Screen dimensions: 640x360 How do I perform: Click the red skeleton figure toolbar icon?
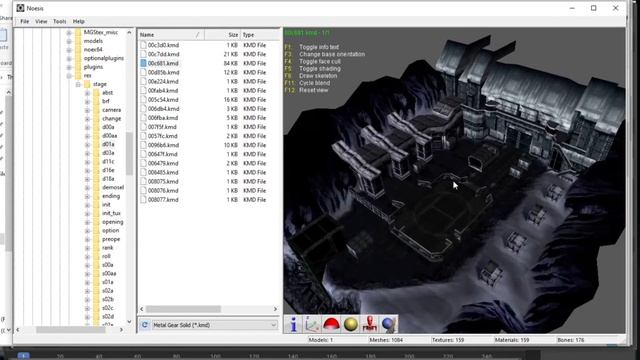pos(370,324)
